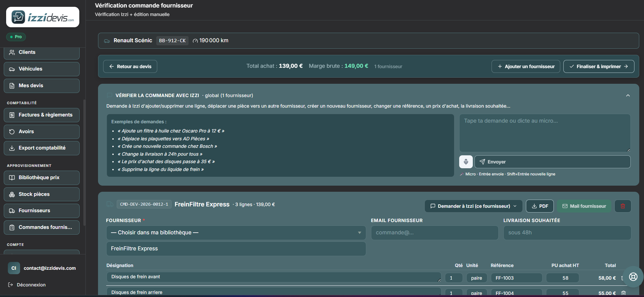Click the PU achat field showing 58
Viewport: 644px width, 297px height.
(x=562, y=278)
